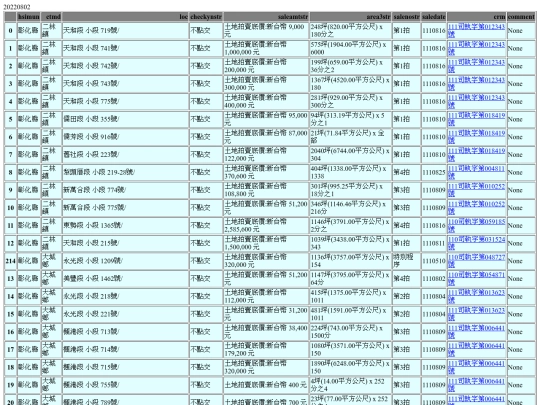Viewport: 540px width, 405px height.
Task: Click the ctmd column header
Action: (x=51, y=17)
